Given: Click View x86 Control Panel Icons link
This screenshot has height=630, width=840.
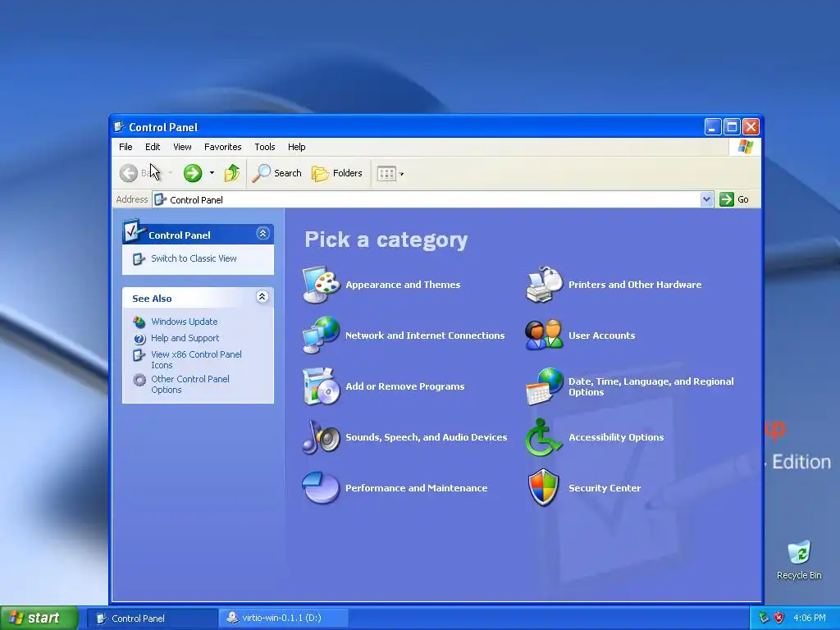Looking at the screenshot, I should pyautogui.click(x=196, y=359).
